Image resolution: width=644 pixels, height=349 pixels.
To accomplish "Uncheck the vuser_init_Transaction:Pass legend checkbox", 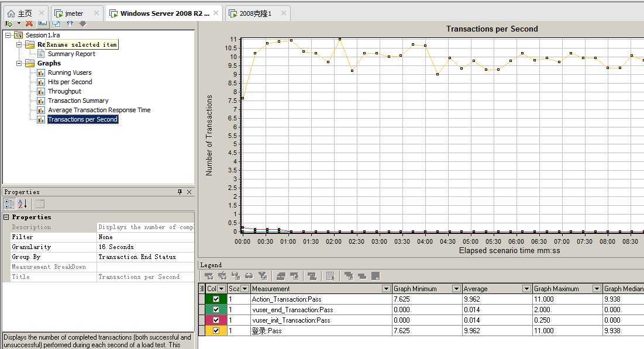I will tap(216, 320).
